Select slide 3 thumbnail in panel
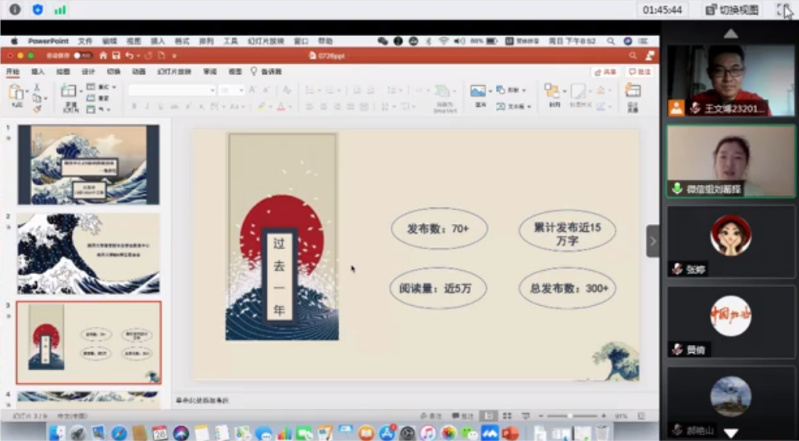Viewport: 799px width, 441px height. 89,342
